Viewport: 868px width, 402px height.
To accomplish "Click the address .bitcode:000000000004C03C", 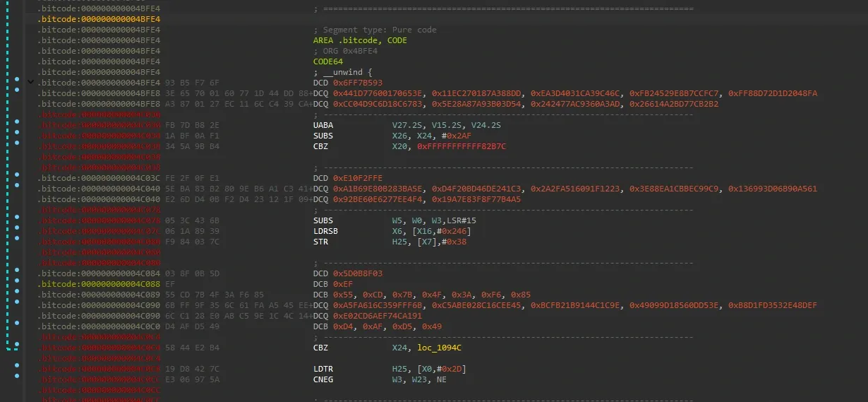I will (99, 178).
